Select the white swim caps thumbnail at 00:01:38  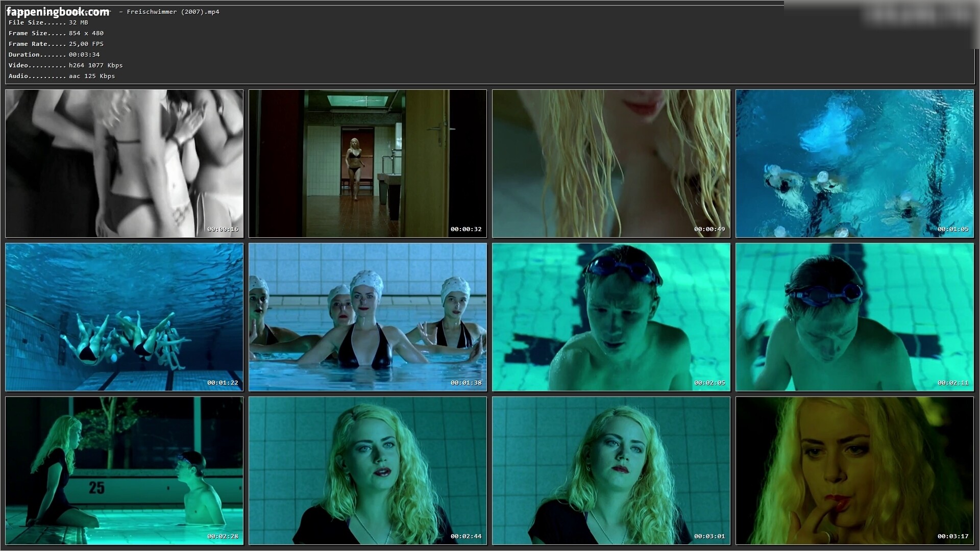pyautogui.click(x=367, y=317)
